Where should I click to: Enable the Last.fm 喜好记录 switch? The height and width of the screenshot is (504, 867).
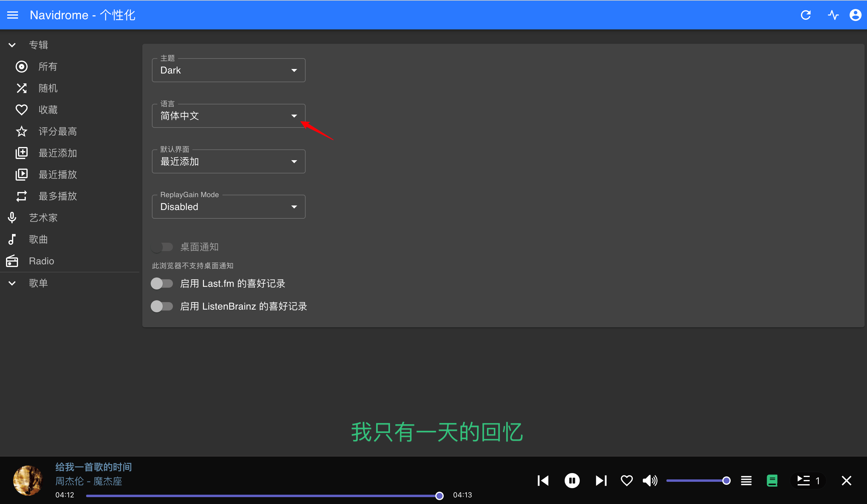(162, 283)
